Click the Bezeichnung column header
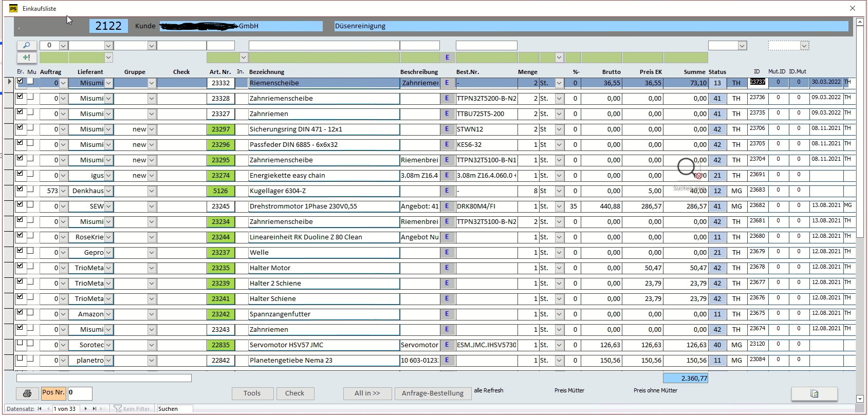This screenshot has height=415, width=868. click(x=267, y=72)
